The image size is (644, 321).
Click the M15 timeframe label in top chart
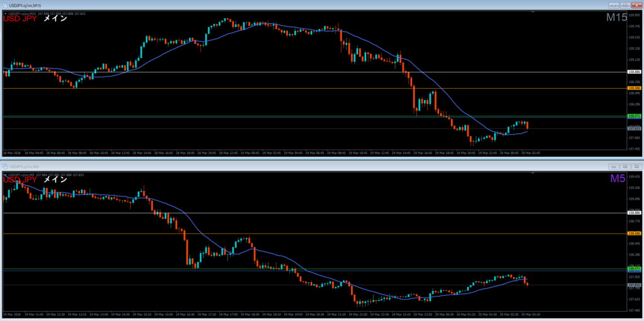[616, 18]
